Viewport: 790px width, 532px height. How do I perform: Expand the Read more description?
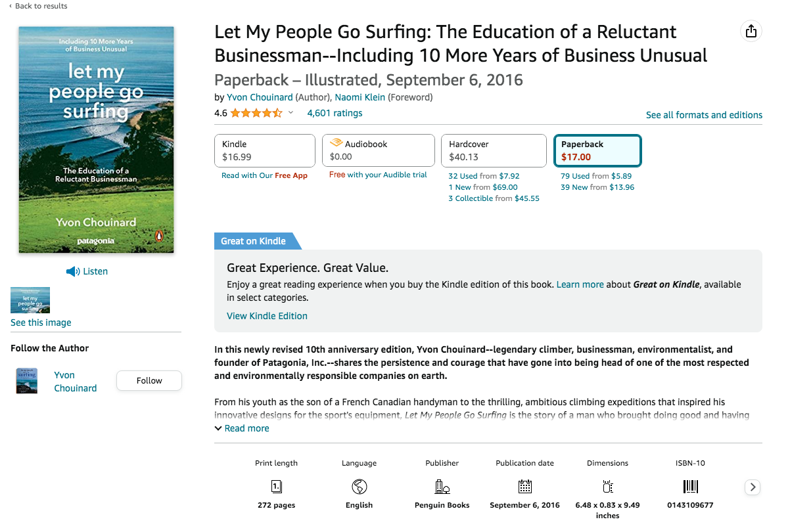pyautogui.click(x=242, y=428)
